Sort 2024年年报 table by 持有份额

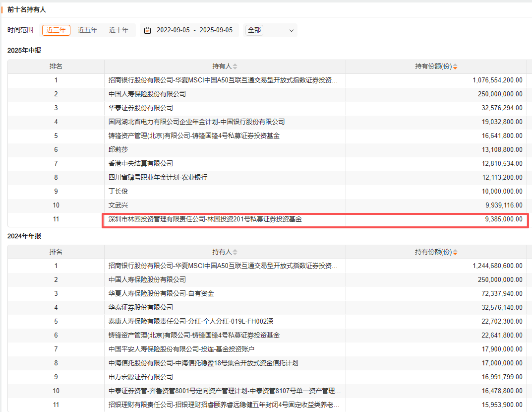[x=455, y=252]
